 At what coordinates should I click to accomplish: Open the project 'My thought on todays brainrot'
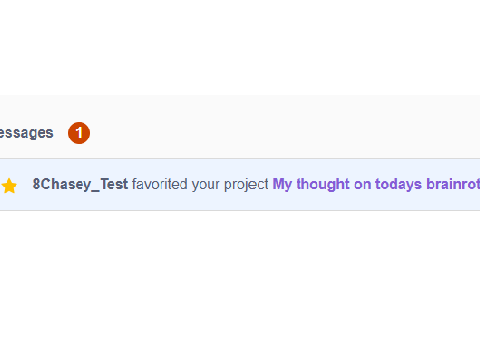coord(376,184)
